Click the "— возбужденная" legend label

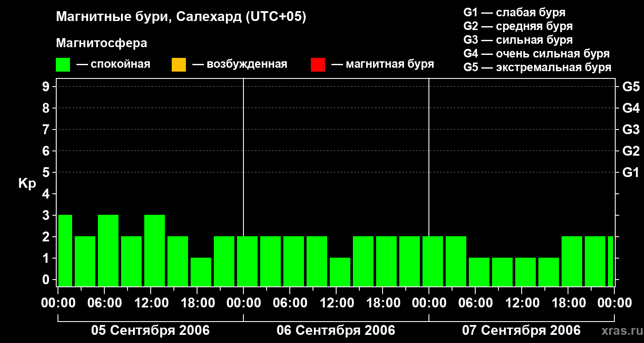click(240, 64)
